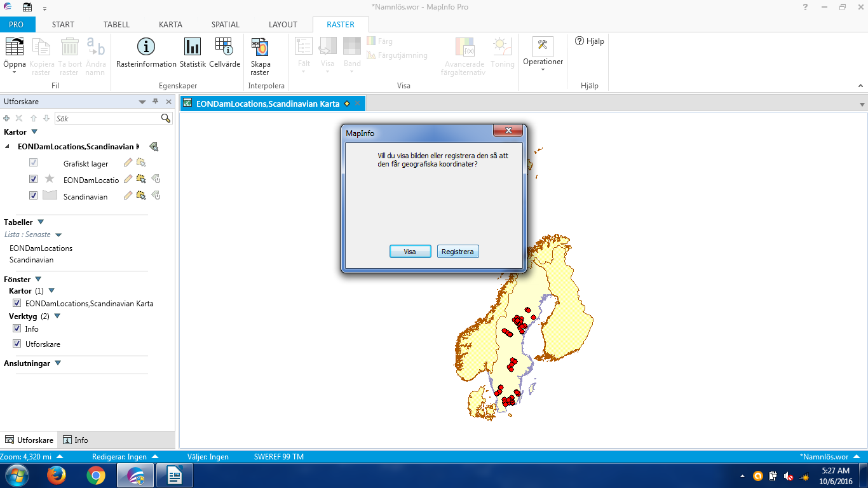868x488 pixels.
Task: Collapse the Fönster section
Action: pos(38,279)
